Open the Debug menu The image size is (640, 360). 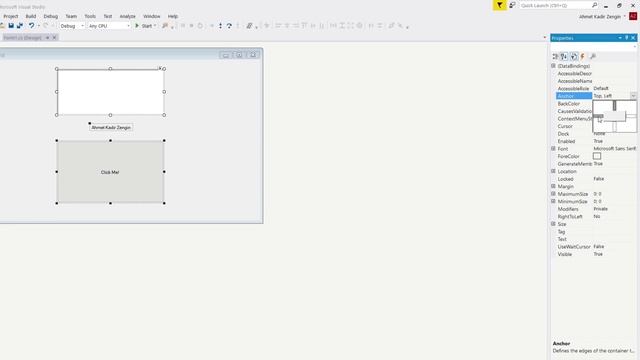point(51,16)
